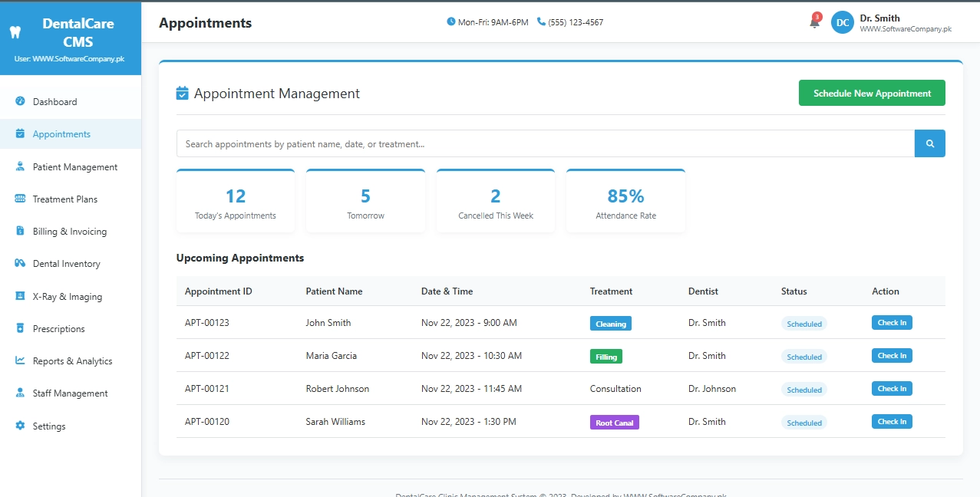Click the X-Ray & Imaging sidebar icon
The height and width of the screenshot is (497, 980).
20,296
